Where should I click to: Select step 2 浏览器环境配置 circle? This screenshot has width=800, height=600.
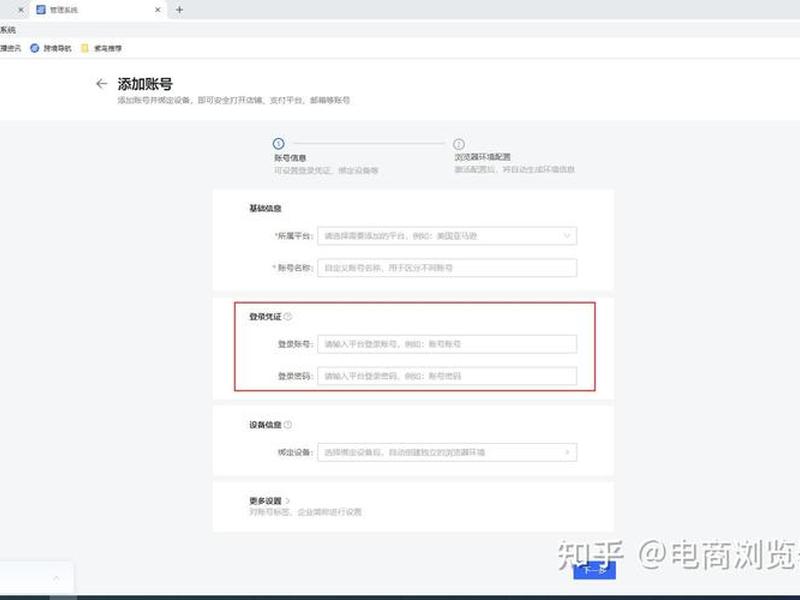pyautogui.click(x=459, y=144)
